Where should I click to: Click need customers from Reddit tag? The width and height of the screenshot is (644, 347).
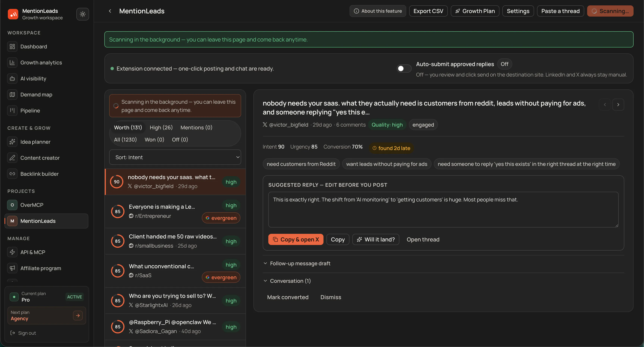coord(301,164)
